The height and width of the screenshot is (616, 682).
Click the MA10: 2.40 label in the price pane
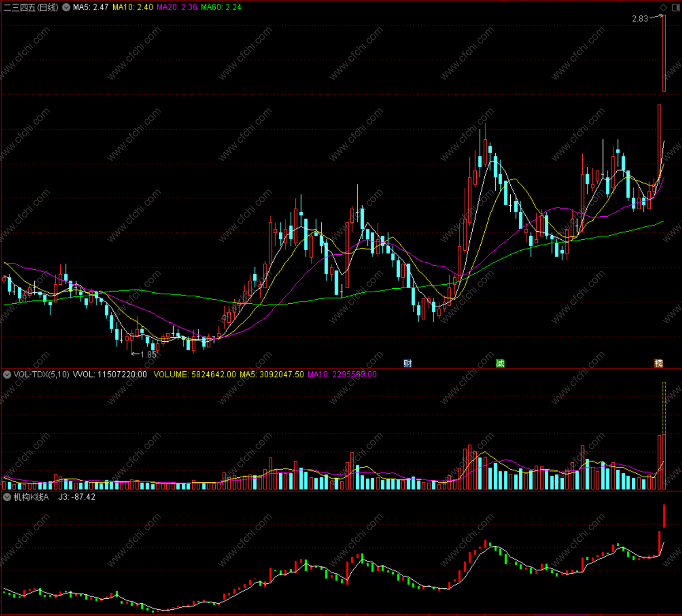point(133,7)
